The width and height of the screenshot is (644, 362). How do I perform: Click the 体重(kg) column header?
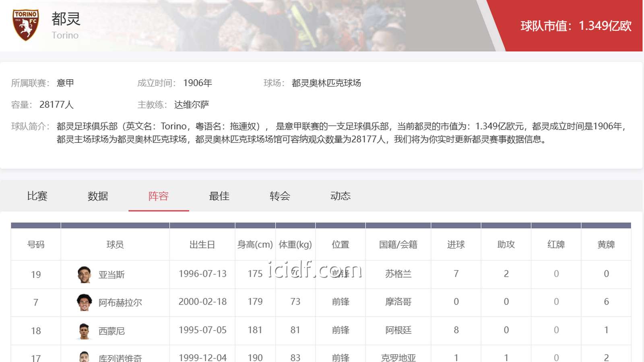click(295, 245)
